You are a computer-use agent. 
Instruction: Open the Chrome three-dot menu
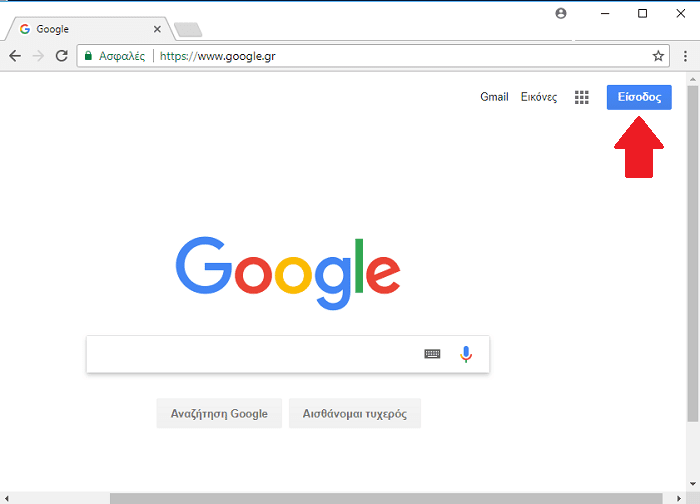pyautogui.click(x=685, y=56)
